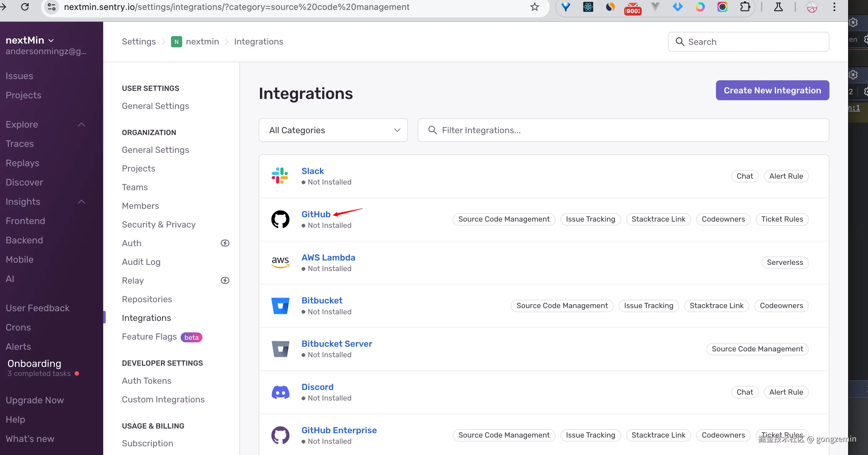Click the Bitbucket Server logo icon

(x=280, y=349)
